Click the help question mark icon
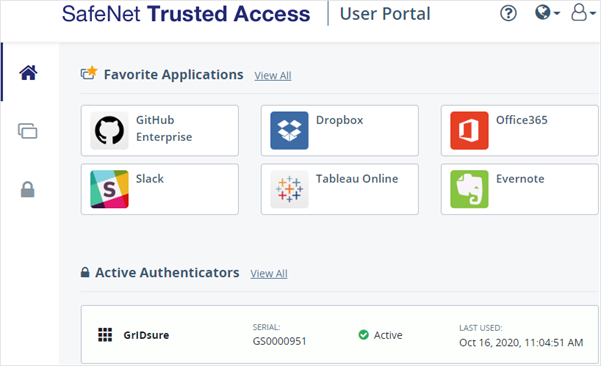 point(508,13)
